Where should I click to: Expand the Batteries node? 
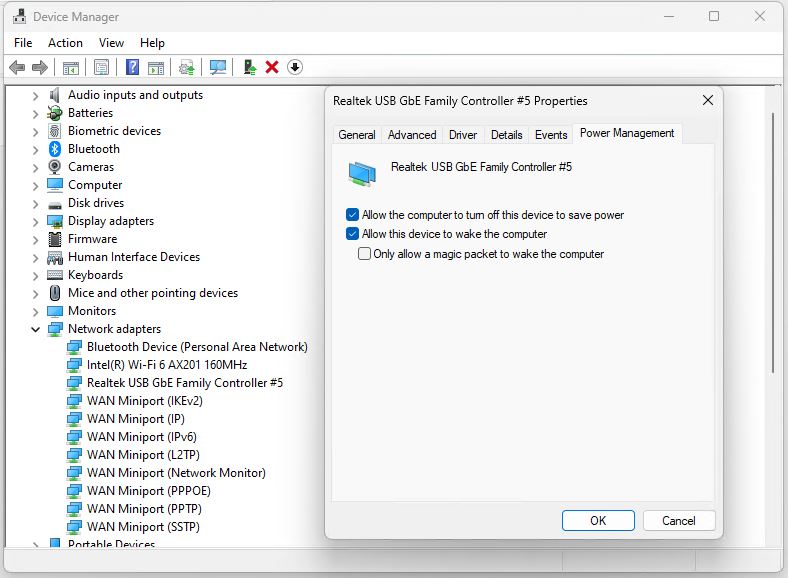pos(35,114)
